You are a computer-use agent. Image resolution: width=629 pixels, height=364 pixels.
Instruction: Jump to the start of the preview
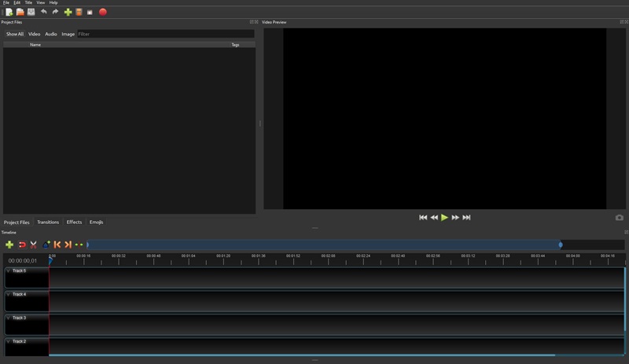423,218
